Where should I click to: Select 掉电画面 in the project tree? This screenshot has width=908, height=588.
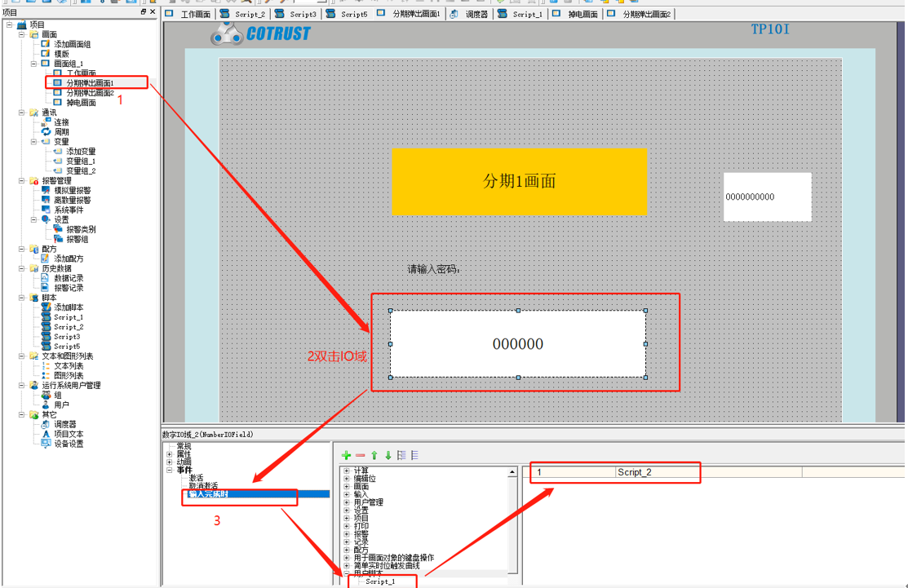pyautogui.click(x=81, y=103)
